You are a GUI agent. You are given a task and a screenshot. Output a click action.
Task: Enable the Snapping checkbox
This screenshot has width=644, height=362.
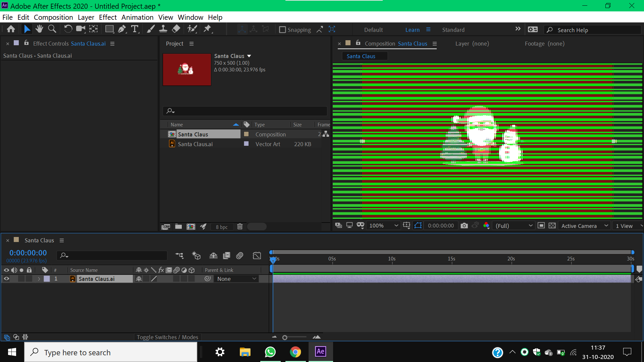[282, 30]
